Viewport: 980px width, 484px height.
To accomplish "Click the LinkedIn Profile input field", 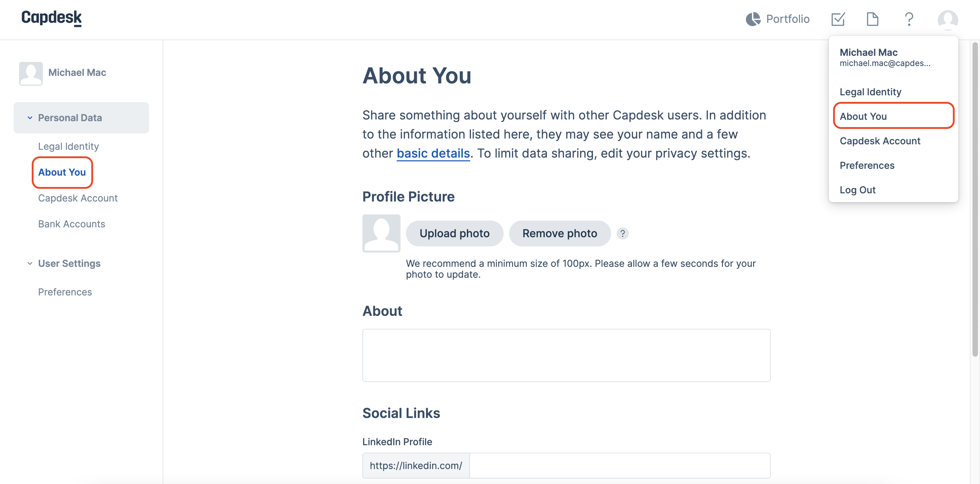I will pos(620,465).
